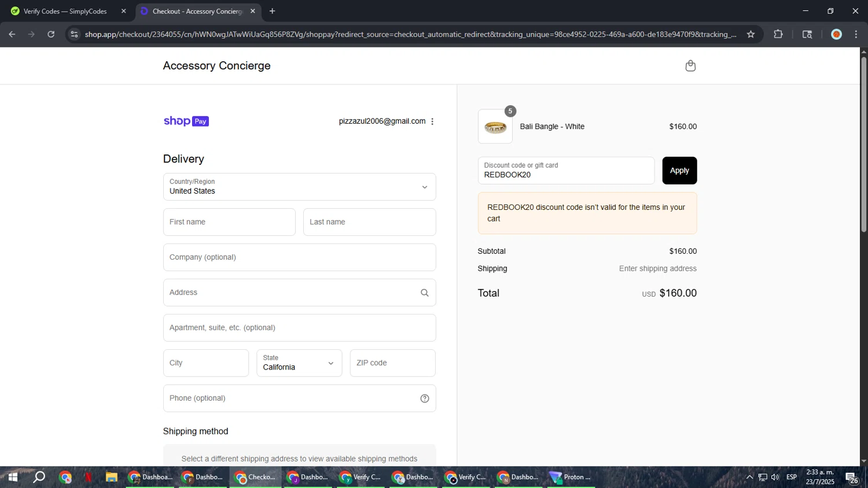868x488 pixels.
Task: Focus the ZIP code field
Action: pos(393,363)
